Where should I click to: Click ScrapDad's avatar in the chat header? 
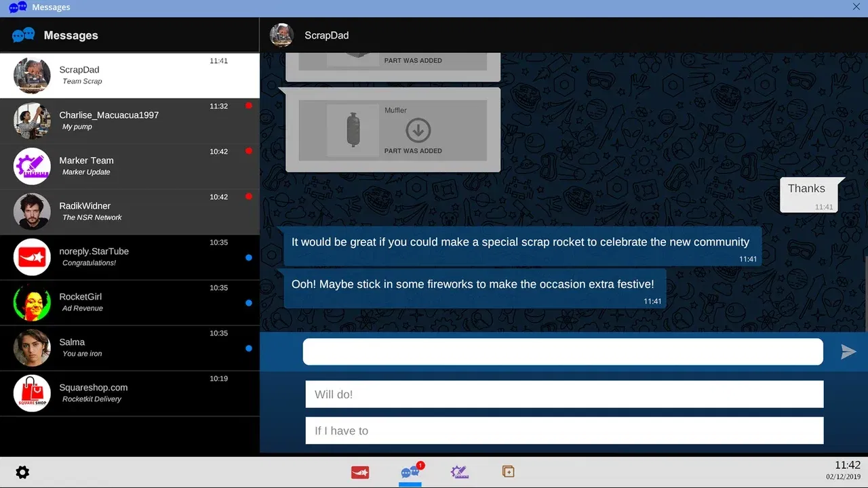(x=281, y=35)
